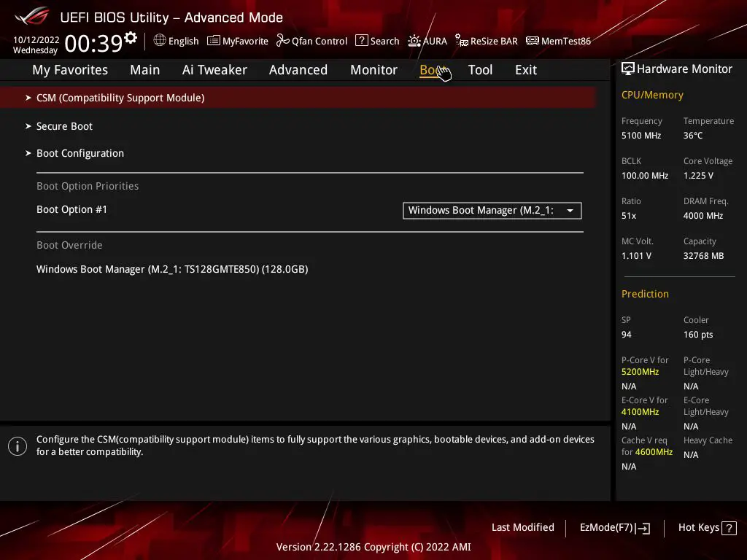This screenshot has width=747, height=560.
Task: Open the Boot Option #1 dropdown
Action: [492, 211]
